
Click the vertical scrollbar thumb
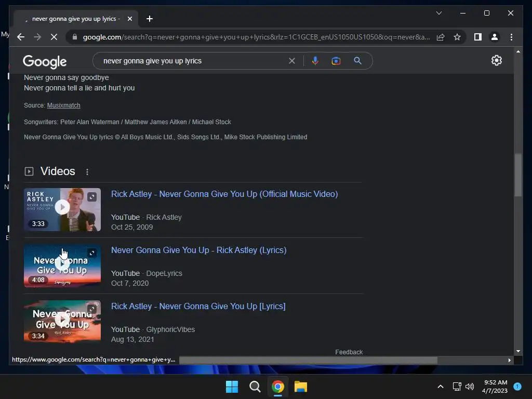pos(518,175)
